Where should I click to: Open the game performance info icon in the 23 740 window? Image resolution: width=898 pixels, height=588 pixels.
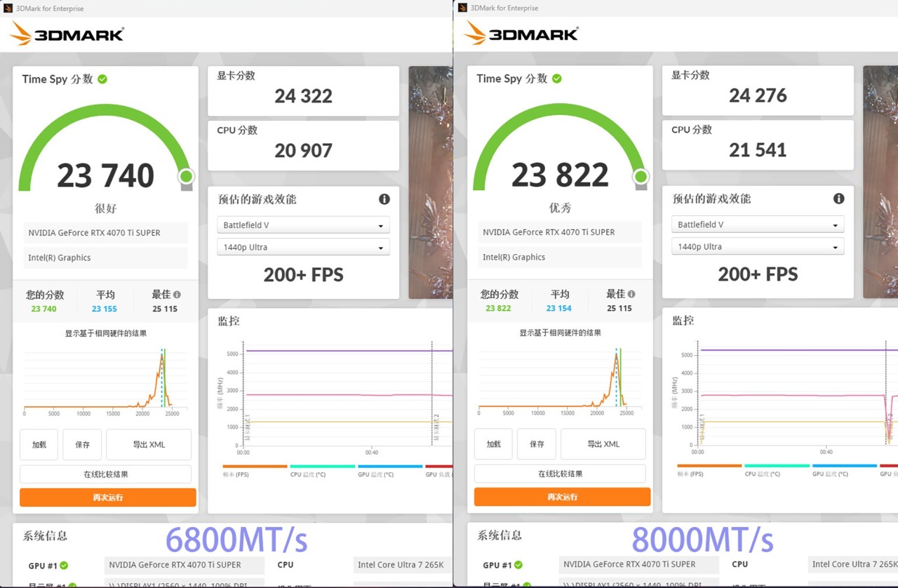(384, 199)
